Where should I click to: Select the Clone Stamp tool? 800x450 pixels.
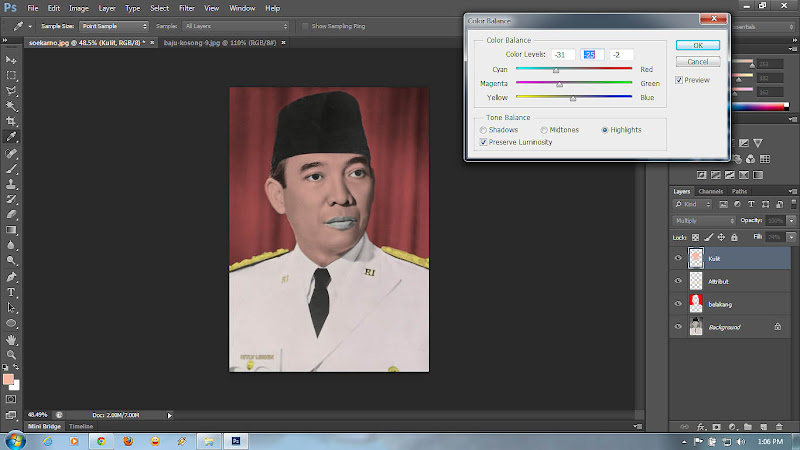11,184
